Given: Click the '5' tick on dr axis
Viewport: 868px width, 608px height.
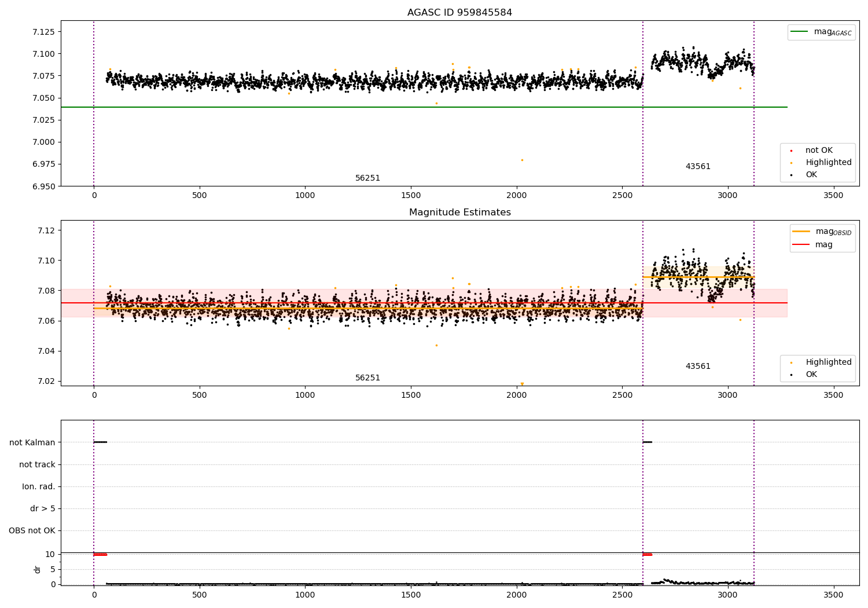Looking at the screenshot, I should coord(53,569).
